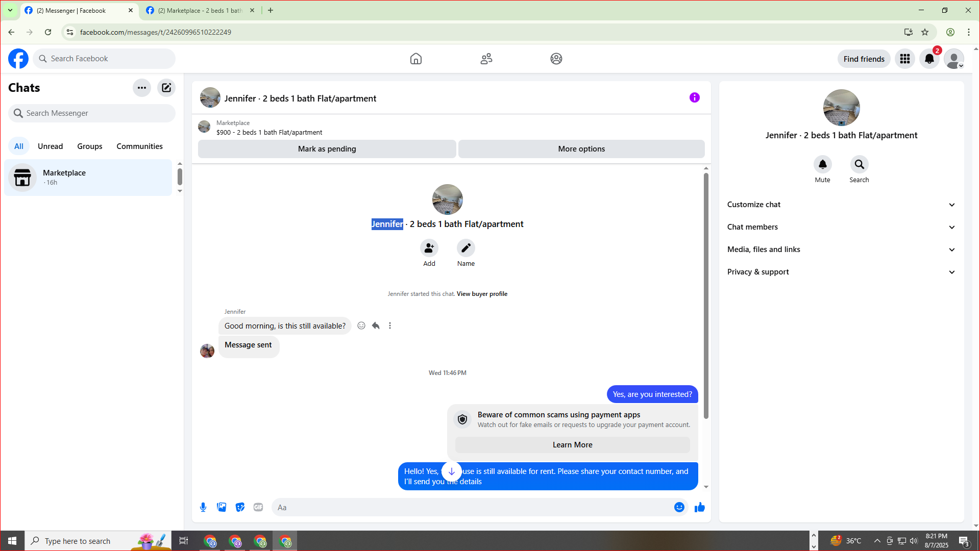Go back in browser
Screen dimensions: 980x551
(11, 32)
